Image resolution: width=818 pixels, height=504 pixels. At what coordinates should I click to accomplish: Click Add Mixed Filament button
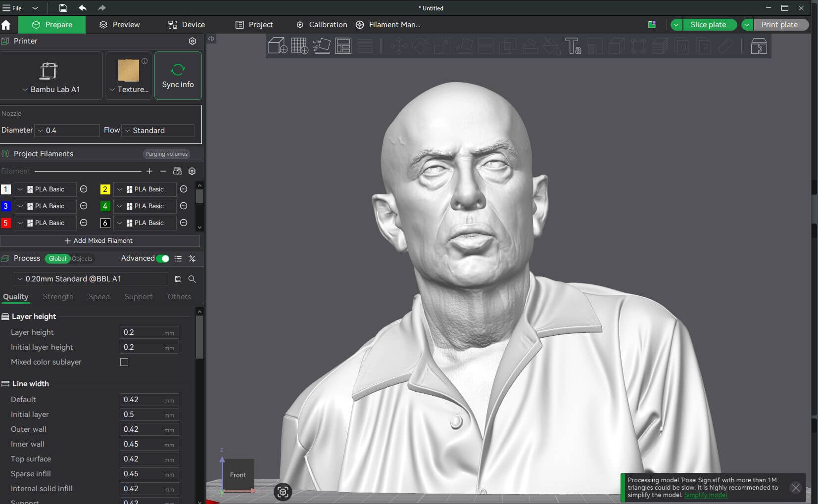click(99, 241)
